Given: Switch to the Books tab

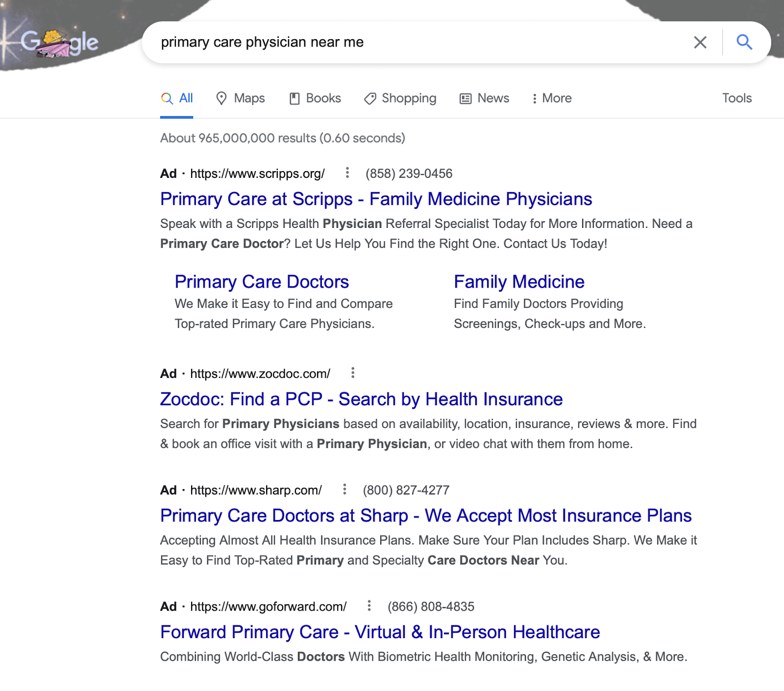Looking at the screenshot, I should click(315, 98).
